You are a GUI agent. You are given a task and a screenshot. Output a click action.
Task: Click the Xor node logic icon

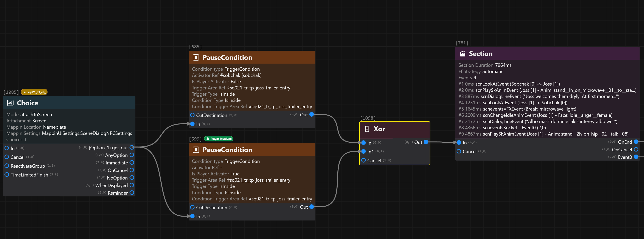point(367,129)
